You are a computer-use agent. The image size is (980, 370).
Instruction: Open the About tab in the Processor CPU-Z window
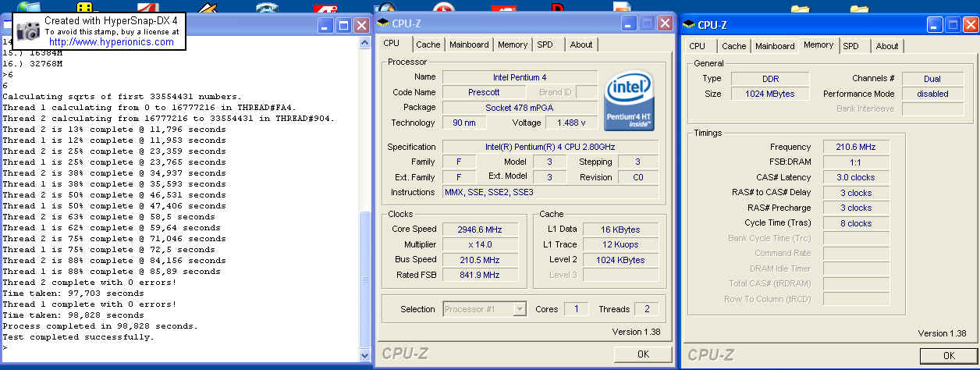pos(581,44)
